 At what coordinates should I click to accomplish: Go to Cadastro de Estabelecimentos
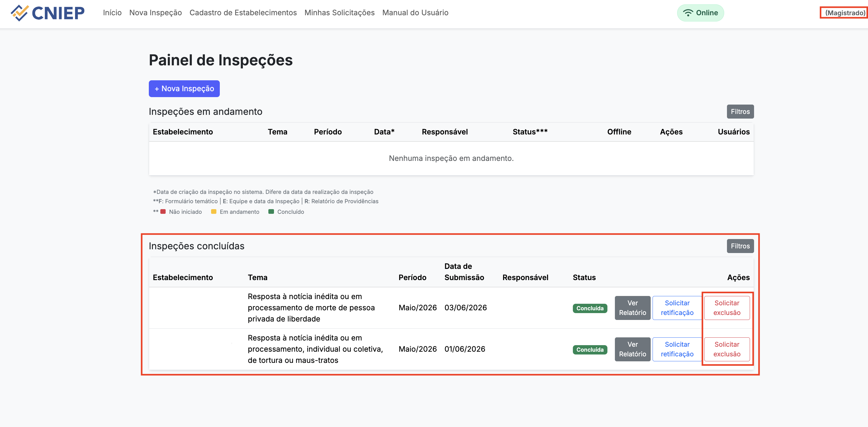click(243, 13)
